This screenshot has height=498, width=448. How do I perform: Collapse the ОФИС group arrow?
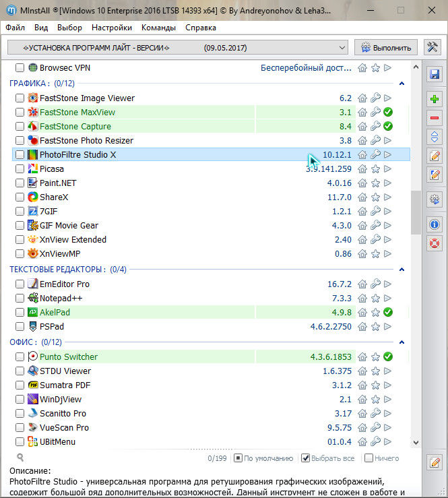[402, 342]
